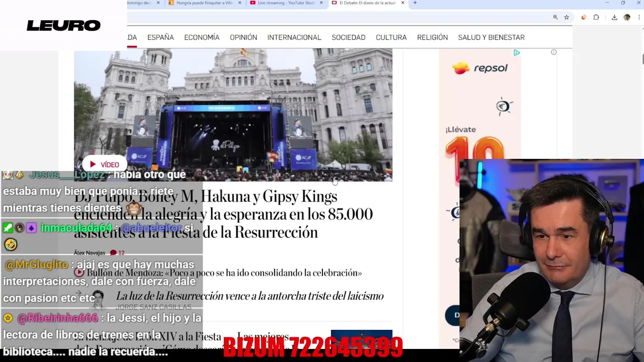This screenshot has width=644, height=362.
Task: Open the Extensions puzzle icon
Action: click(x=596, y=17)
